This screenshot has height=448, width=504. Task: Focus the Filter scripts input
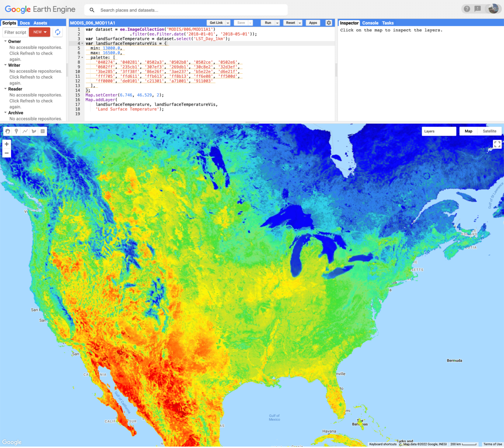[15, 32]
